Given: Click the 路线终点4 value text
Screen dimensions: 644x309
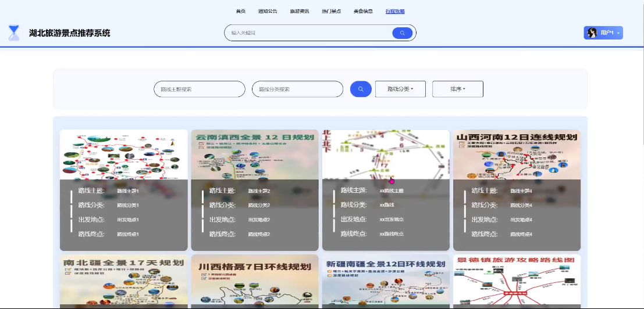Looking at the screenshot, I should point(521,235).
